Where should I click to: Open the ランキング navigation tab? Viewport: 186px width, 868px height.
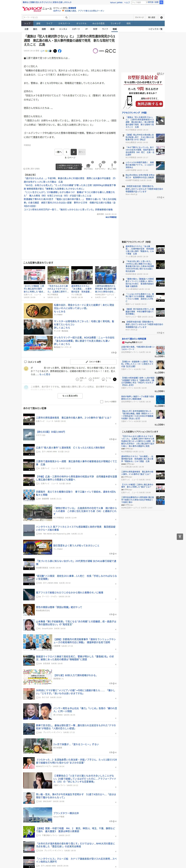pyautogui.click(x=115, y=24)
